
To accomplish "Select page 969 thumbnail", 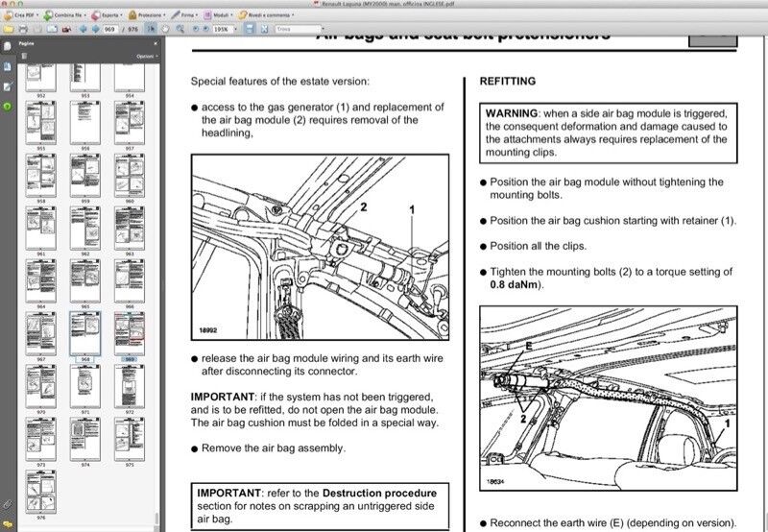I will 130,333.
